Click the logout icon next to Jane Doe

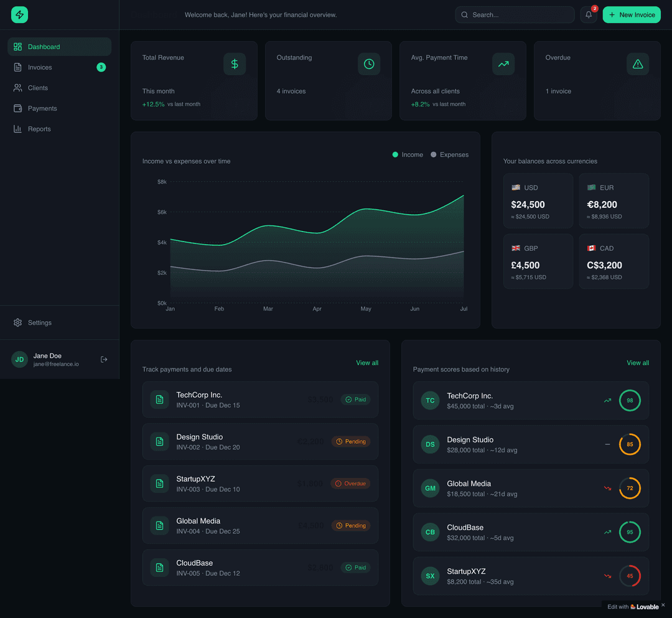click(103, 359)
